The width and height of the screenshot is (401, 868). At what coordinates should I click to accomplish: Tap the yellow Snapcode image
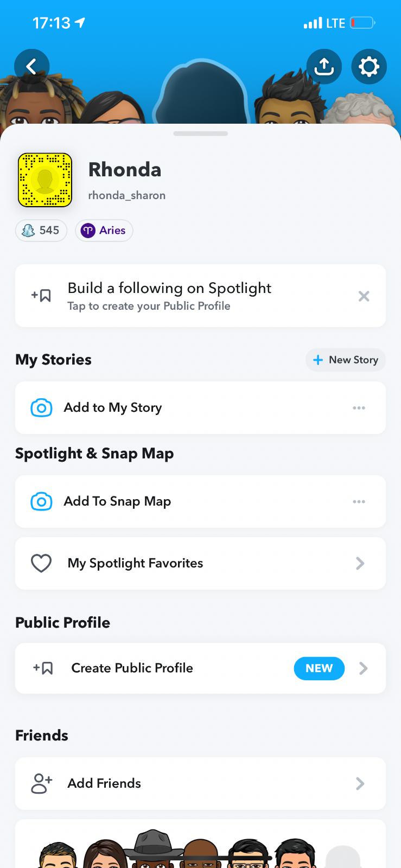pyautogui.click(x=45, y=180)
